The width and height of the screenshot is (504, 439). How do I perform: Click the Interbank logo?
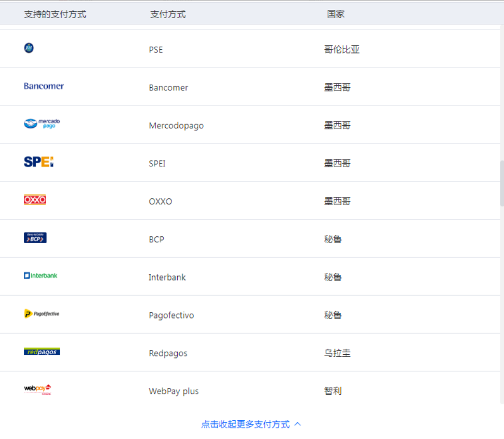click(x=40, y=276)
